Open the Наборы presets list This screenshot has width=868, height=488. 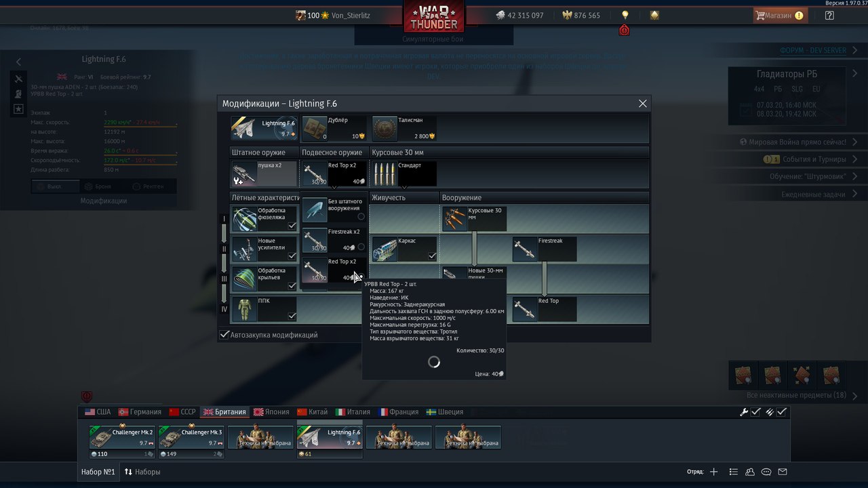point(142,472)
